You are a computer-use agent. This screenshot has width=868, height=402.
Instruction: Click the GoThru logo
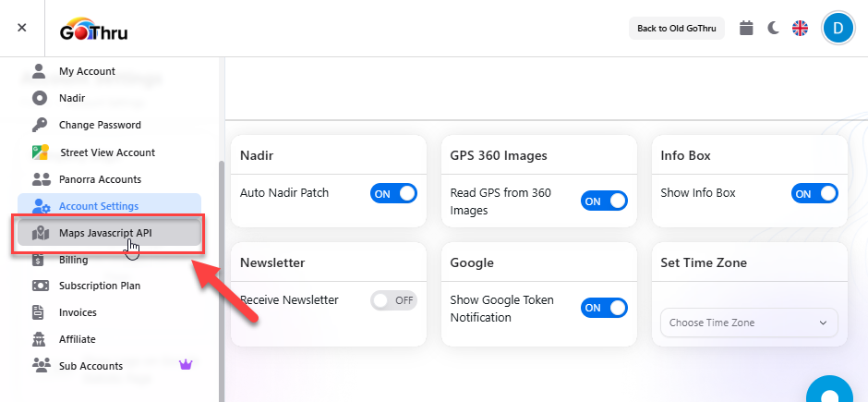pos(93,30)
